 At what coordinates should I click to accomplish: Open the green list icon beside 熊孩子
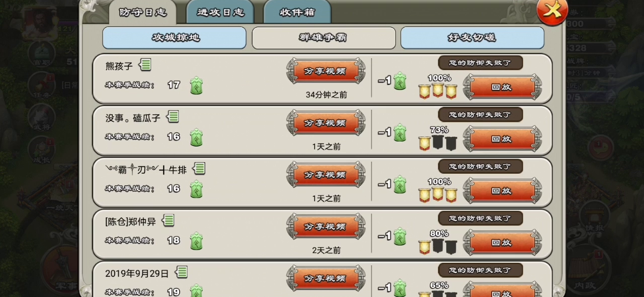point(145,65)
